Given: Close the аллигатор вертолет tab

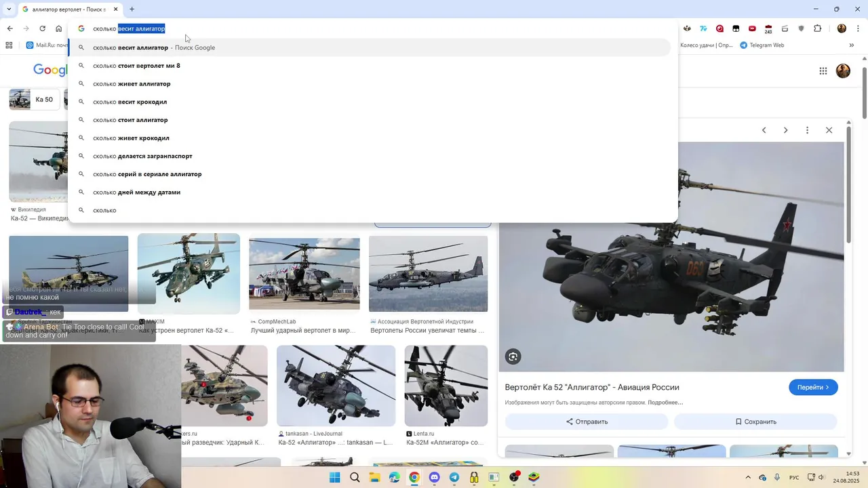Looking at the screenshot, I should [x=116, y=9].
